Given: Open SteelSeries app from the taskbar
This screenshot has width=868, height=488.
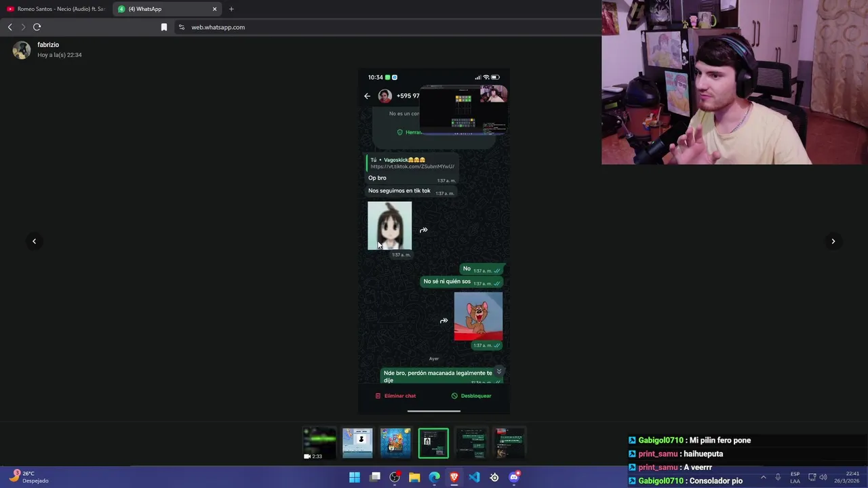Looking at the screenshot, I should [x=494, y=477].
